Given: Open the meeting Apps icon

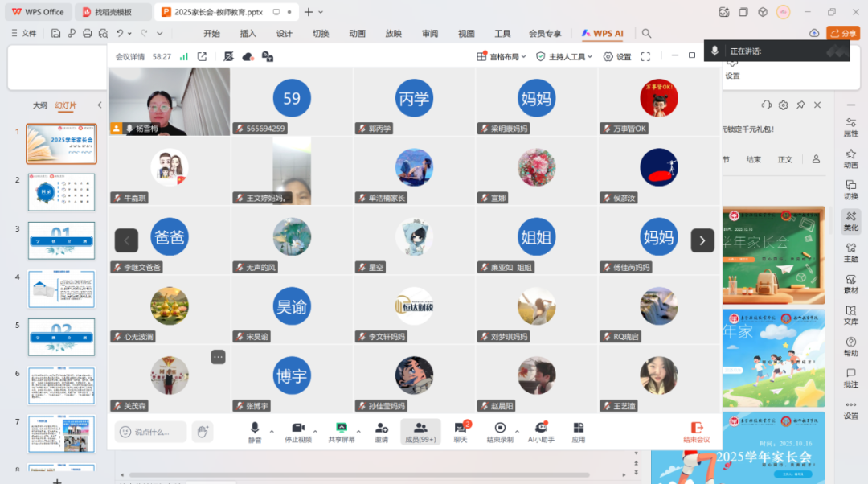Looking at the screenshot, I should click(x=578, y=432).
